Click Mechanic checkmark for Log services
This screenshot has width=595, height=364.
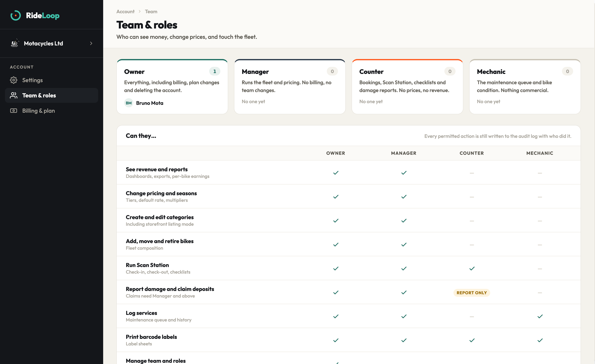540,316
